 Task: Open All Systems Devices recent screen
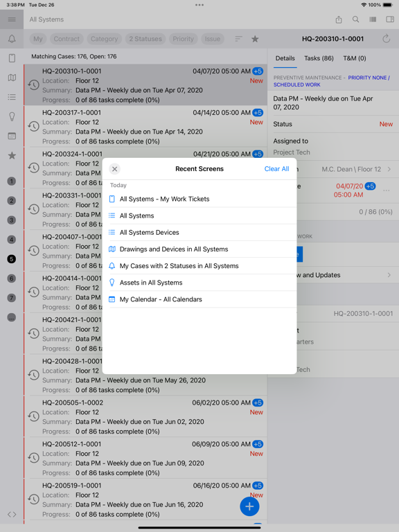point(199,233)
